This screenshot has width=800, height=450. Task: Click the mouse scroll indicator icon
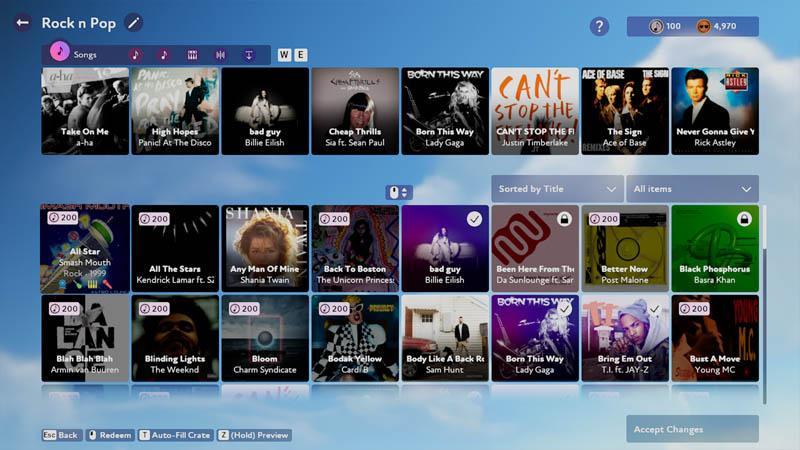tap(399, 192)
